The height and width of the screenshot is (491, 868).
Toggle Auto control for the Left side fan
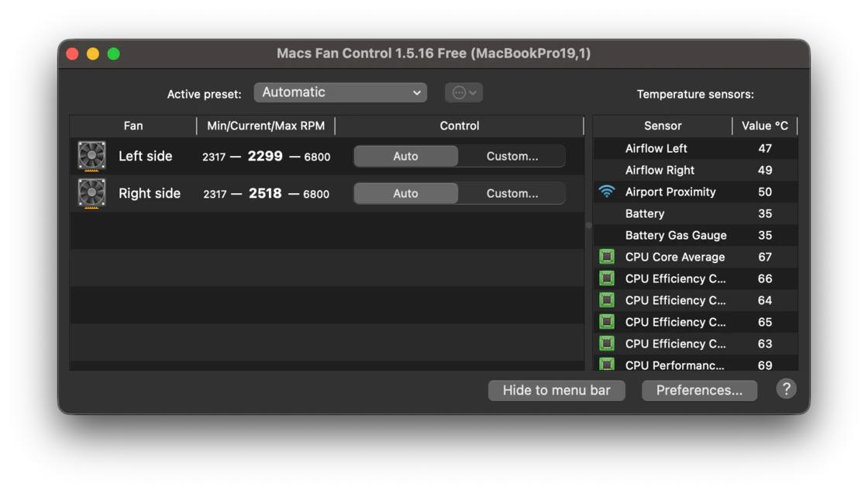pos(405,155)
